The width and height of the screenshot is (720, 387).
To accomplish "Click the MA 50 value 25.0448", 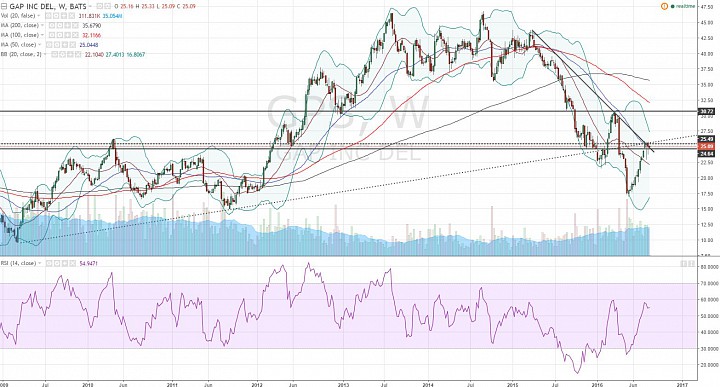I will 89,45.
